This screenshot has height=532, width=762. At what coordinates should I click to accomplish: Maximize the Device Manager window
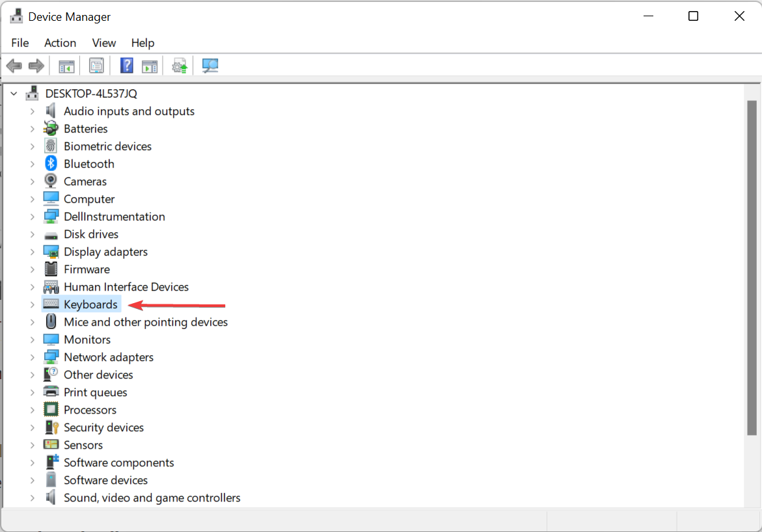pos(694,16)
